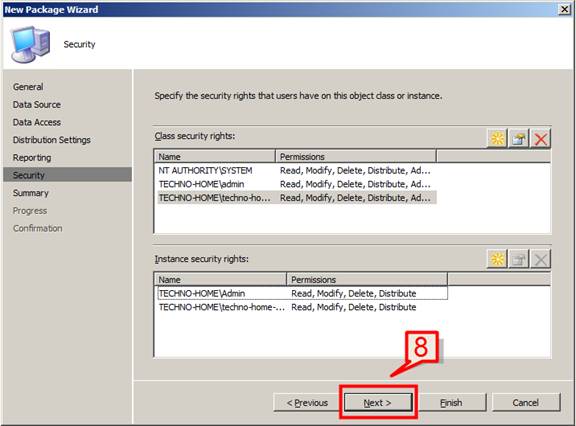Viewport: 576px width, 426px height.
Task: Select NT AUTHORITY\SYSTEM class rights row
Action: point(296,170)
